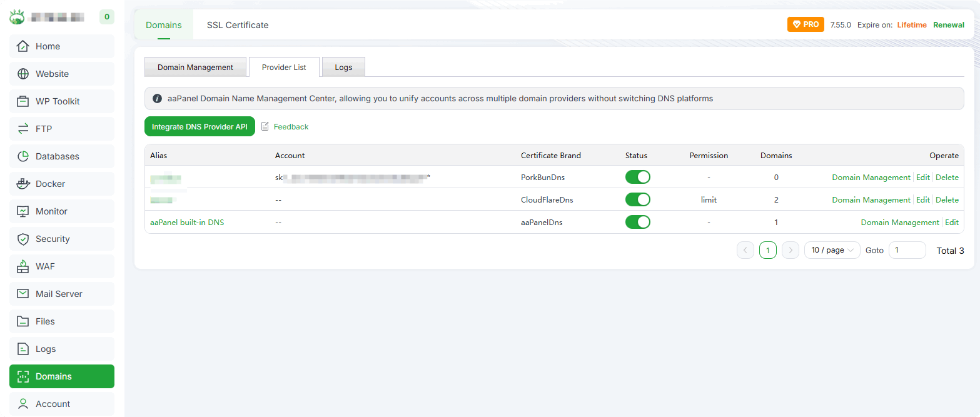Image resolution: width=980 pixels, height=417 pixels.
Task: Click the next page arrow
Action: click(x=791, y=250)
